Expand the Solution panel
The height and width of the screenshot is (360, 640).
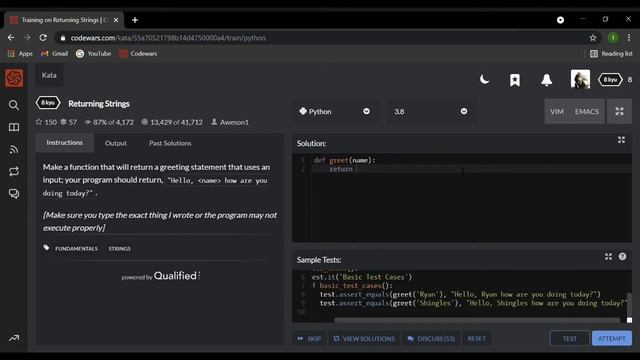621,140
